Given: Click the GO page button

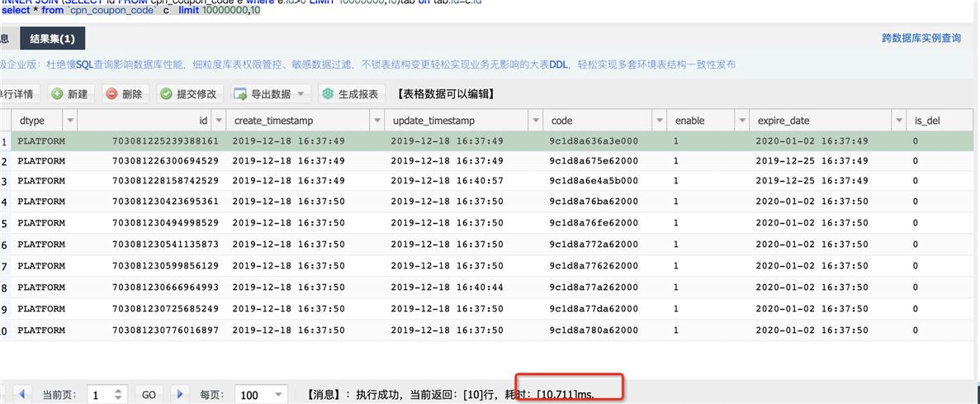Looking at the screenshot, I should coord(149,395).
